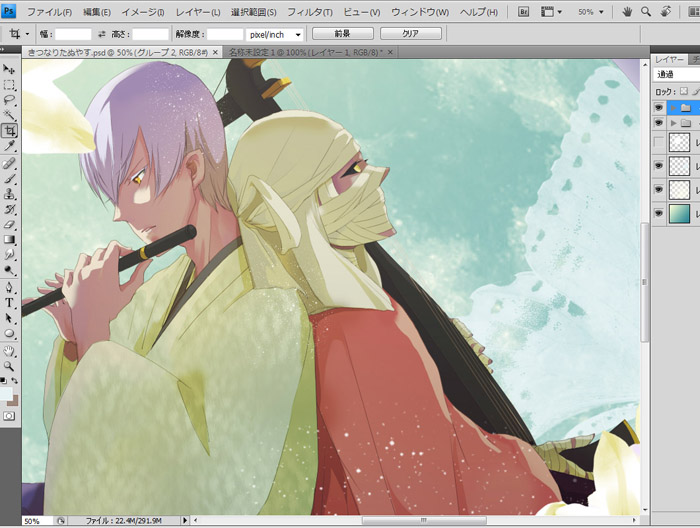Select the Type tool
The width and height of the screenshot is (700, 528).
tap(8, 303)
